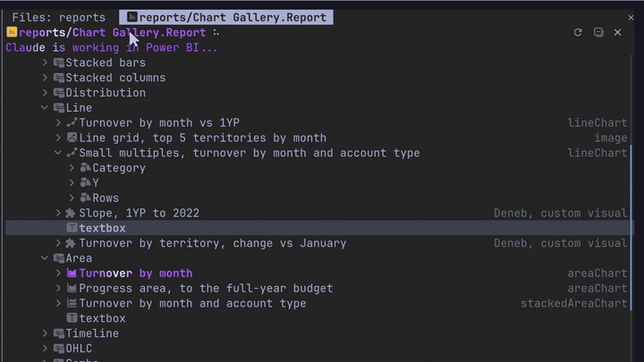Click the 'Deneb, custom visual' label on Slope row

click(561, 213)
